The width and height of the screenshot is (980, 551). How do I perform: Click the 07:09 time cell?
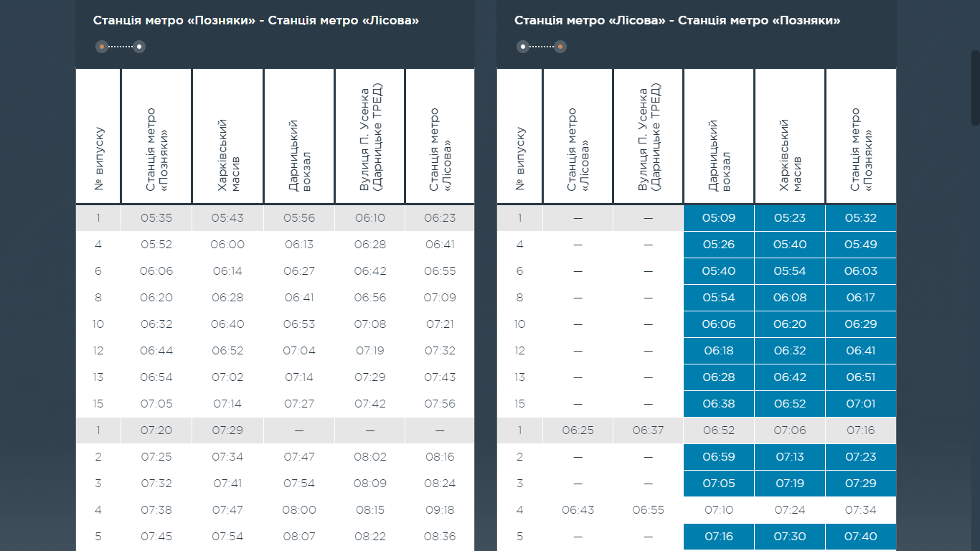[x=440, y=298]
